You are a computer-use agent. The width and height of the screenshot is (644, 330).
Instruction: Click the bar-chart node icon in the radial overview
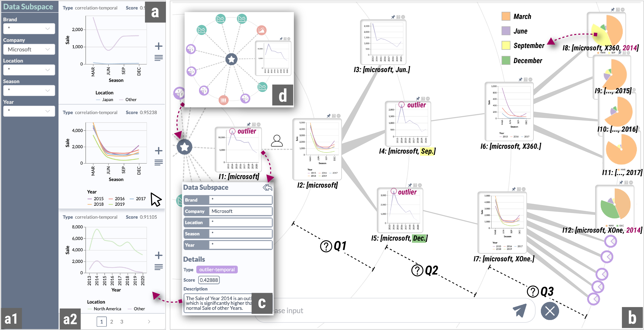click(224, 100)
